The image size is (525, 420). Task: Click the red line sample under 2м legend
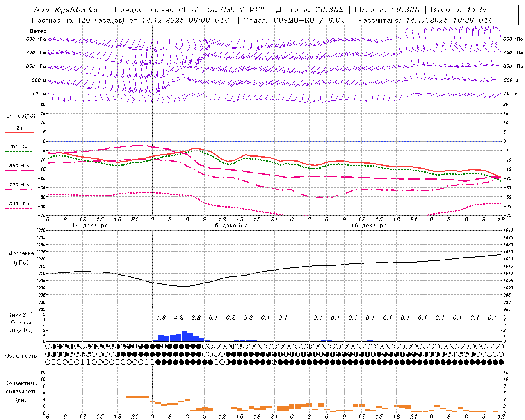coord(19,133)
